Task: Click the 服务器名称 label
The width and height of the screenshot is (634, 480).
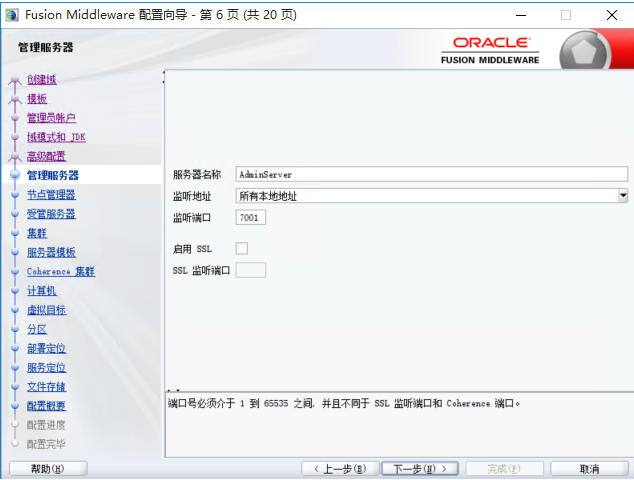Action: click(197, 174)
